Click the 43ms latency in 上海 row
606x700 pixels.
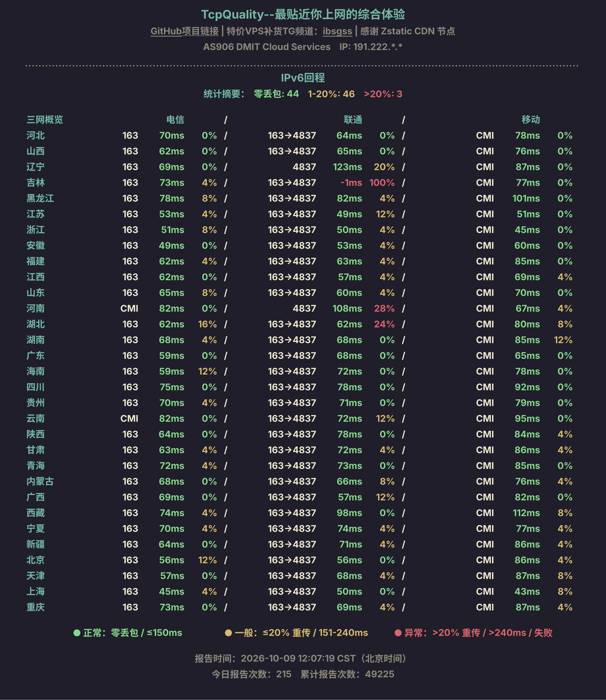pos(527,591)
